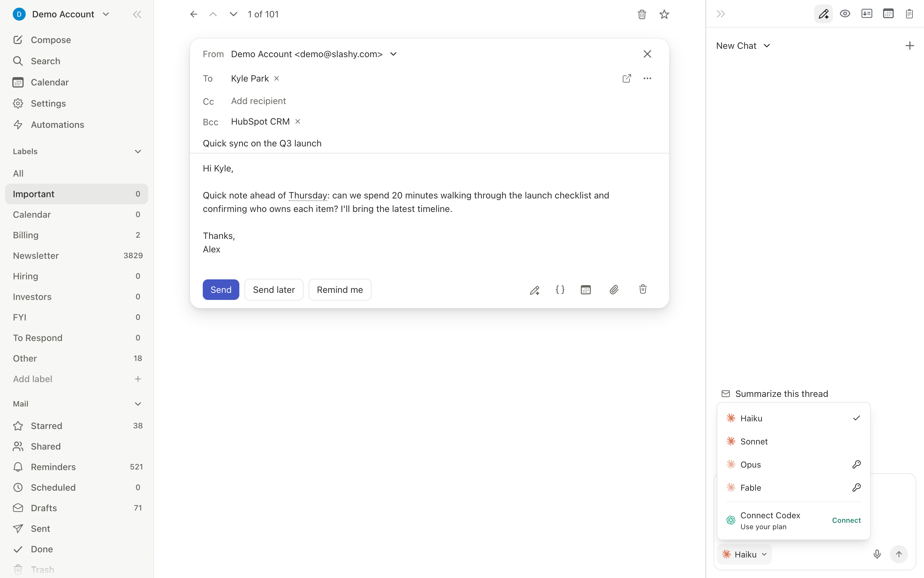Send the email

click(221, 290)
